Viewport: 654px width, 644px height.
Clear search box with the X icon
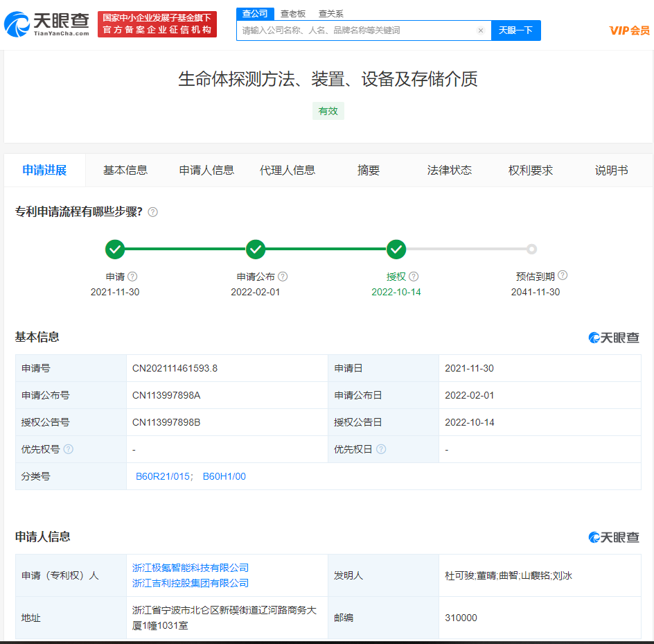click(x=481, y=31)
